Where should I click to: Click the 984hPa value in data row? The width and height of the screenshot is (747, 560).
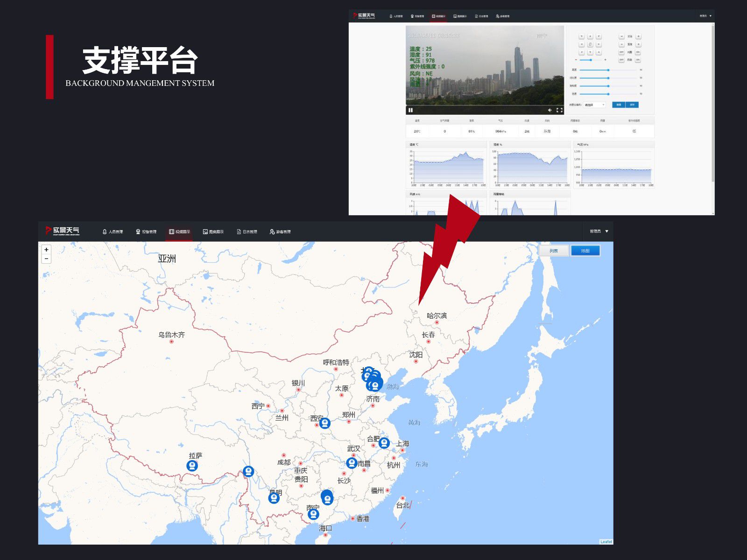[x=500, y=131]
